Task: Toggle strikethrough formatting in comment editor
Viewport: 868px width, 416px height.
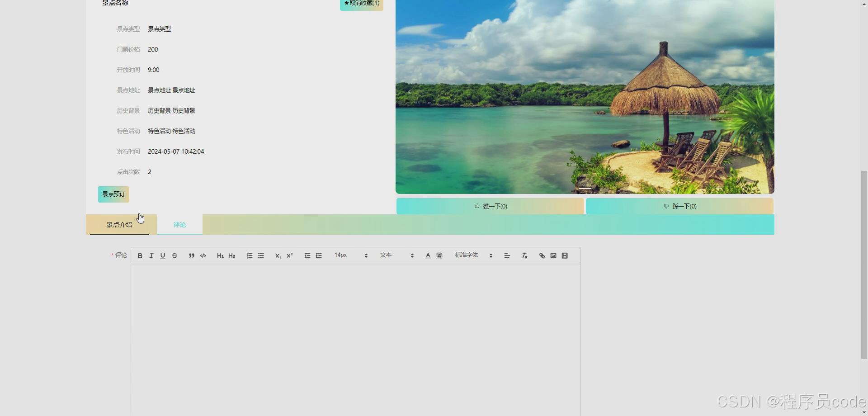Action: [175, 256]
